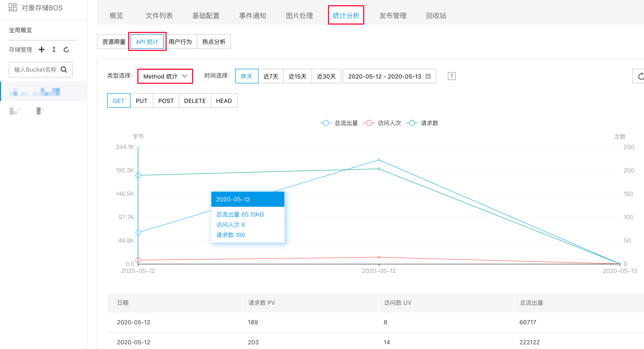Select DELETE method filter
The image size is (644, 349).
(x=195, y=101)
